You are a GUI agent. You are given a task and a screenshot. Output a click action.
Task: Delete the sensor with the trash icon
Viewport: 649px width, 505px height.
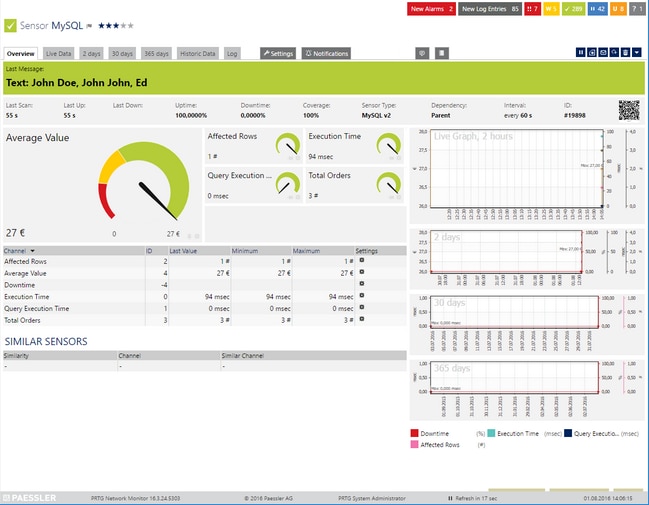point(625,52)
